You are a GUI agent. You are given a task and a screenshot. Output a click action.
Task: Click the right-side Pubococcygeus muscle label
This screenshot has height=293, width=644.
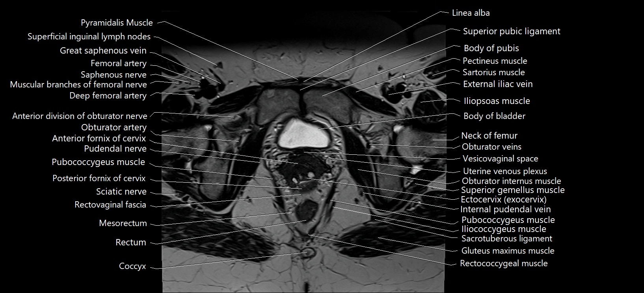pos(508,220)
